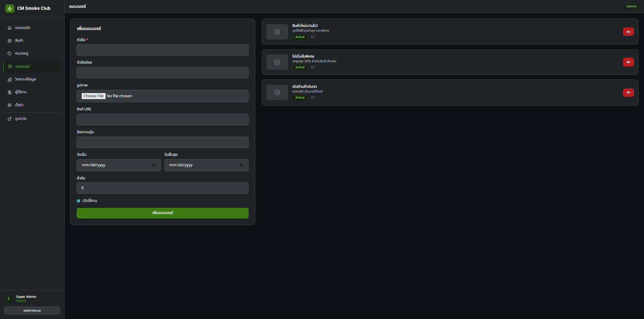644x319 pixels.
Task: Click the Choose File button
Action: coord(94,96)
